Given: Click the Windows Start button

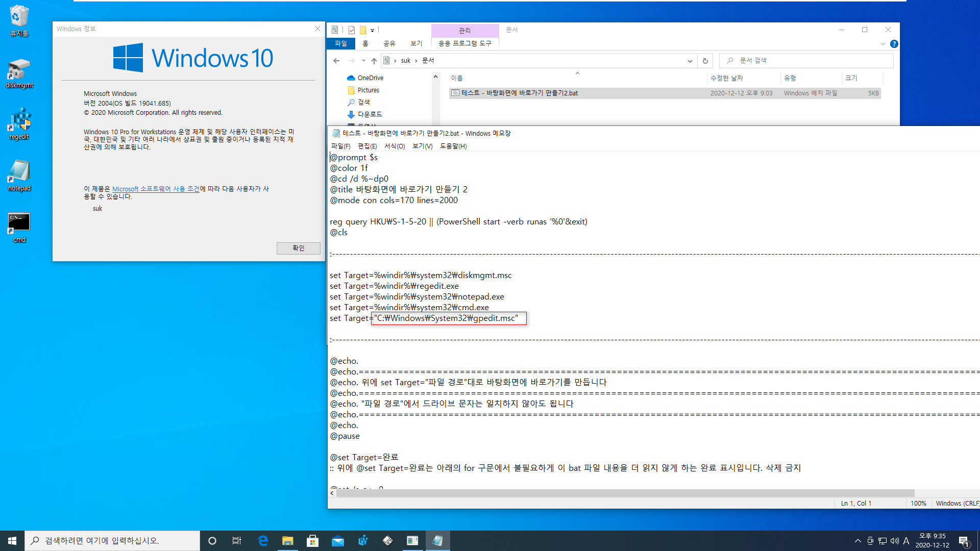Looking at the screenshot, I should (12, 541).
